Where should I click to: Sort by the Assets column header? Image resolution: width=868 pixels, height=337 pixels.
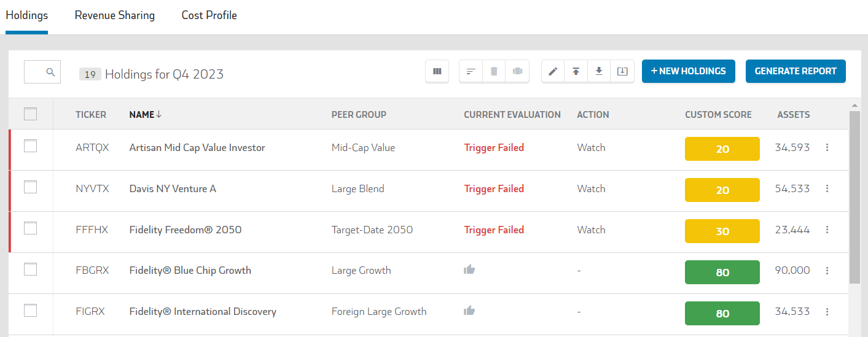point(794,114)
